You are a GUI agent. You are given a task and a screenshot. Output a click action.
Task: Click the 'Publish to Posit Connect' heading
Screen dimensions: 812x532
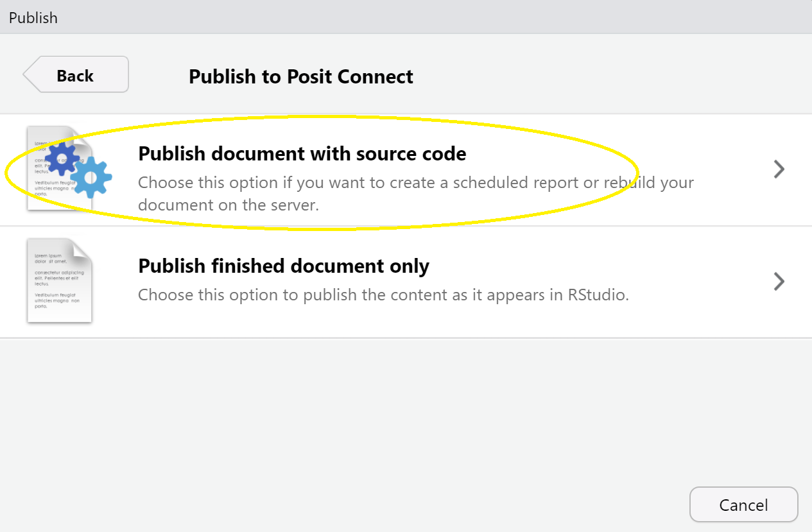300,76
